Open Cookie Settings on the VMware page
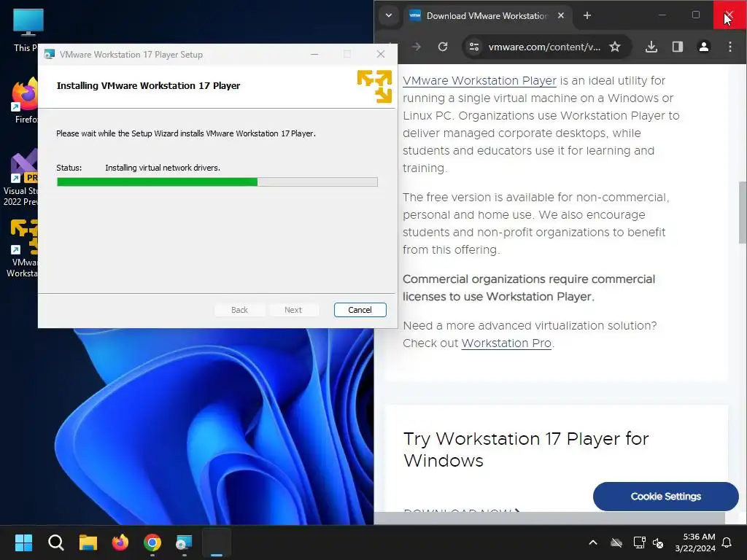This screenshot has width=747, height=560. [665, 496]
